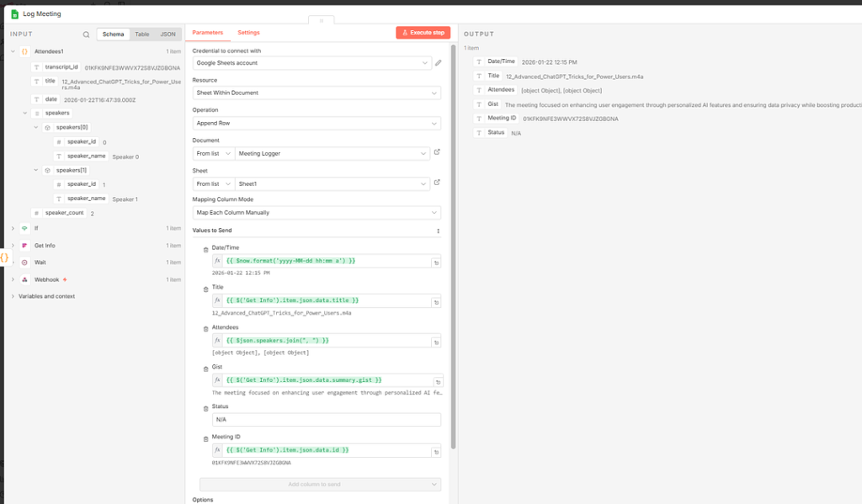Click fx icon of Title expression
Viewport: 862px width, 504px height.
click(x=217, y=300)
